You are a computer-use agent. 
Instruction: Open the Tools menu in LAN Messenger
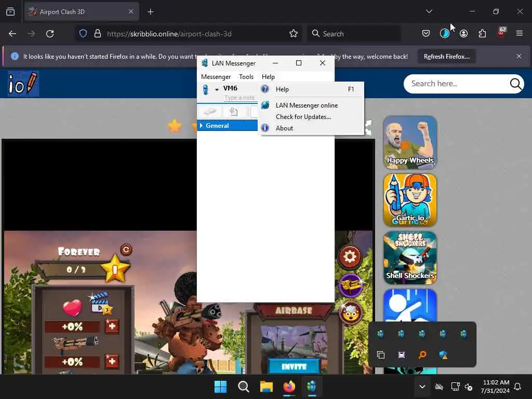click(x=246, y=77)
